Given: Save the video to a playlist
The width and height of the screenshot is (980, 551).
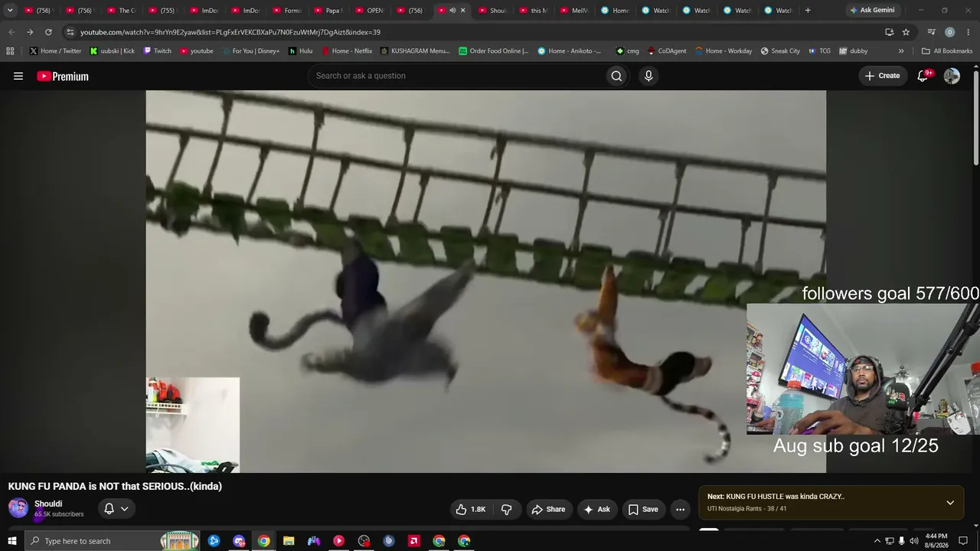Looking at the screenshot, I should tap(643, 509).
